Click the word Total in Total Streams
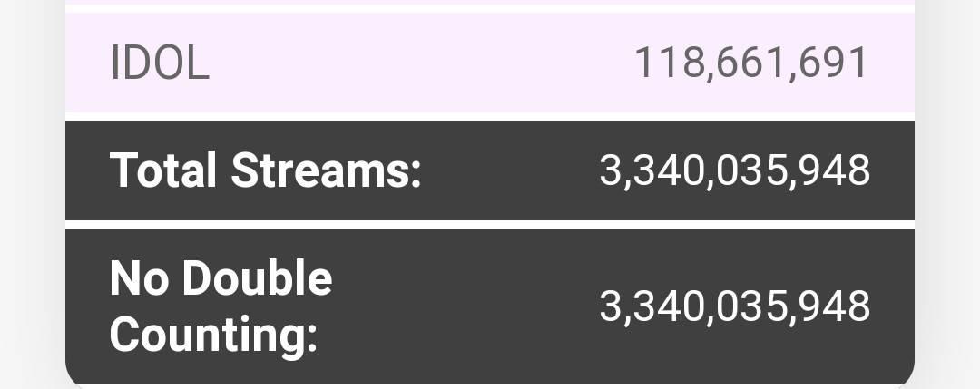Screen dimensions: 980x389 pos(163,170)
